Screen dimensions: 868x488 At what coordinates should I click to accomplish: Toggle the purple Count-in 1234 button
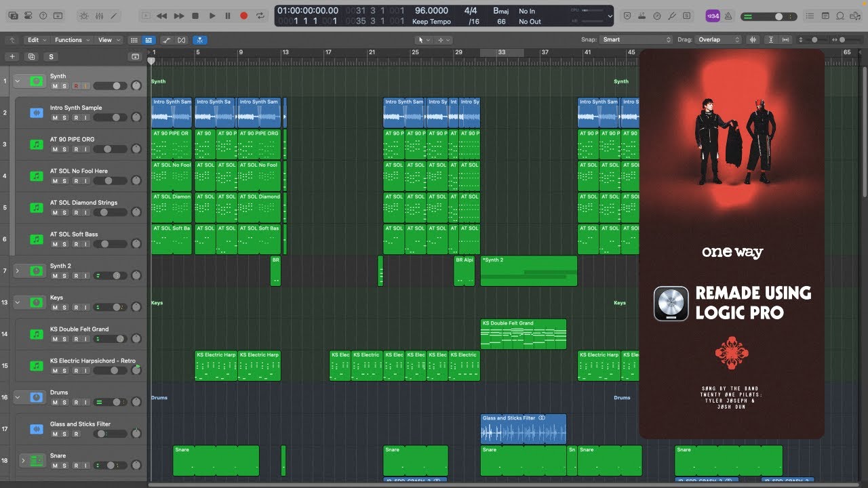click(x=713, y=16)
